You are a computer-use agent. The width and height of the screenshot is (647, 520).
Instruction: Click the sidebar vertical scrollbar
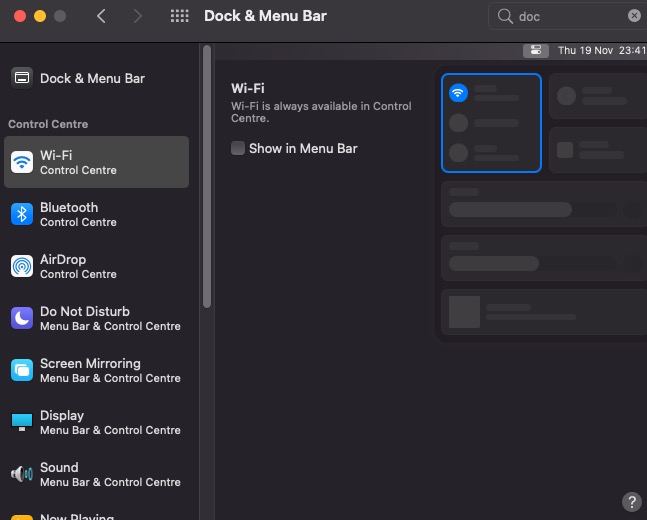207,176
